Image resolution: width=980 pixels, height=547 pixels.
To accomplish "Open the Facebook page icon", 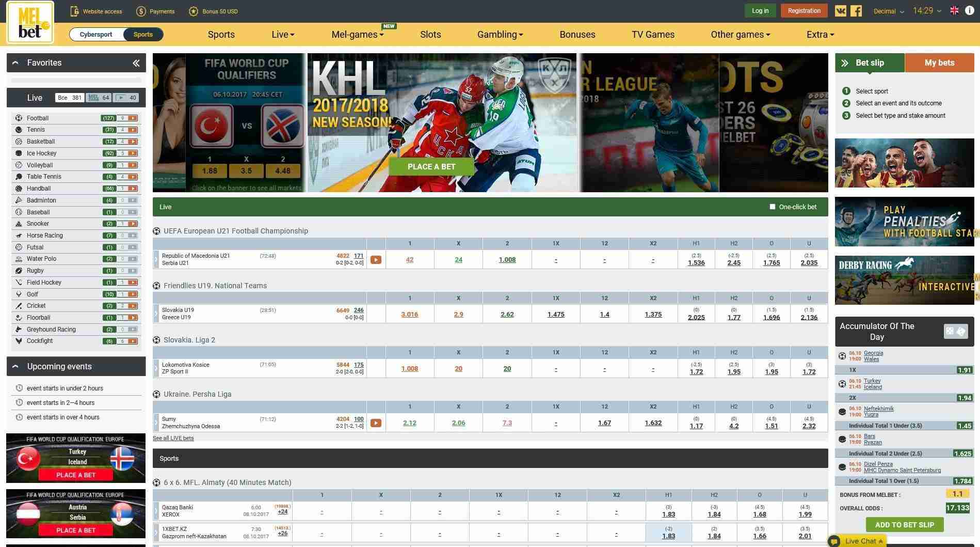I will [x=856, y=11].
